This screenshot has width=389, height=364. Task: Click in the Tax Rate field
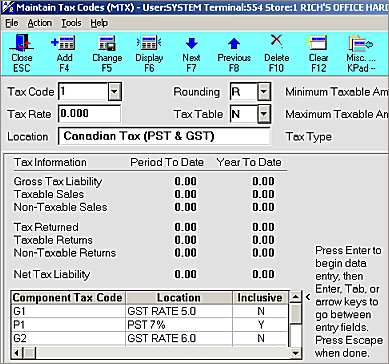click(89, 114)
